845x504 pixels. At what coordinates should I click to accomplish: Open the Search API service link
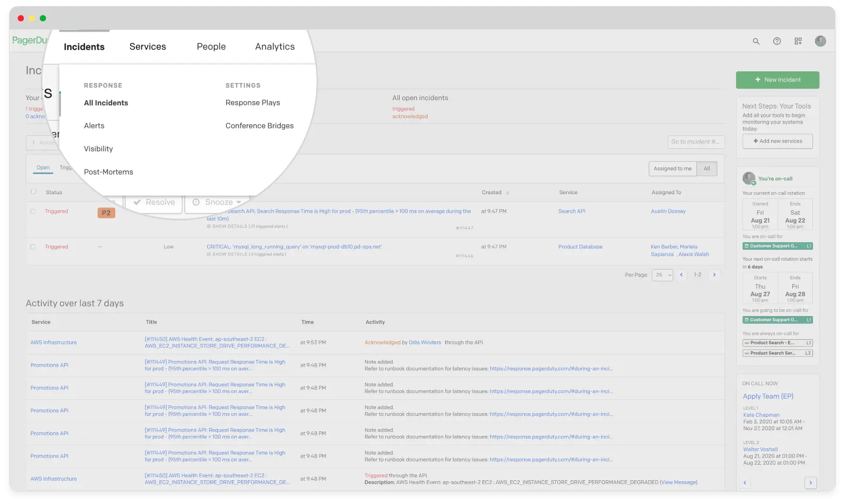point(572,211)
